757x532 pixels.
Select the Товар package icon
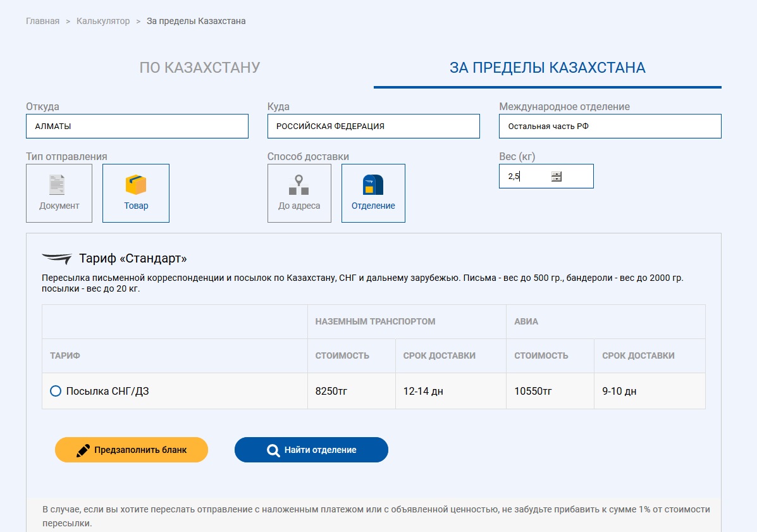click(136, 185)
